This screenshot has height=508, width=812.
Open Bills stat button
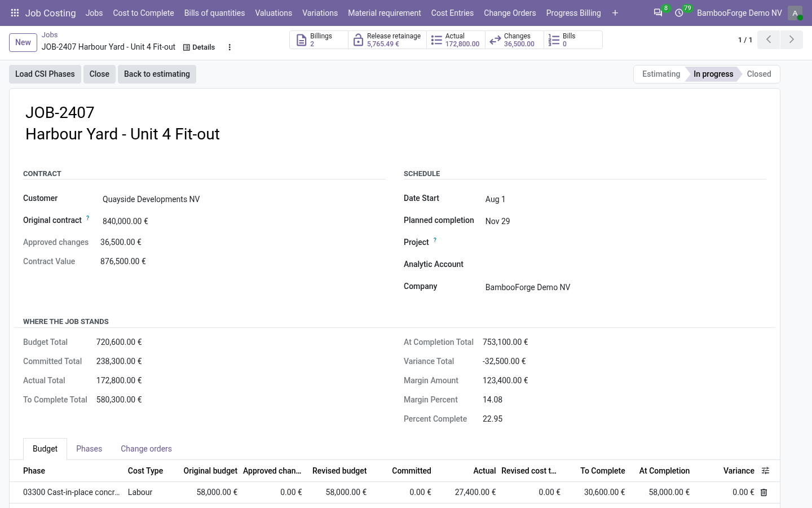573,40
